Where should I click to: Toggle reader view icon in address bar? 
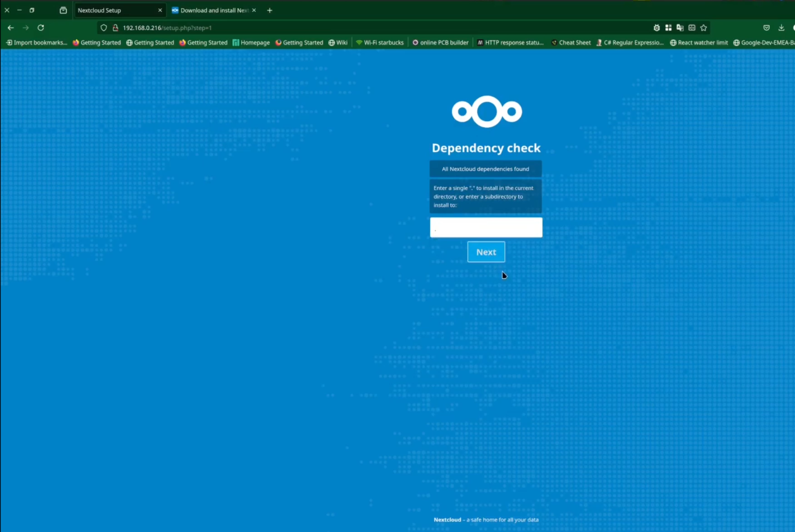click(x=692, y=28)
